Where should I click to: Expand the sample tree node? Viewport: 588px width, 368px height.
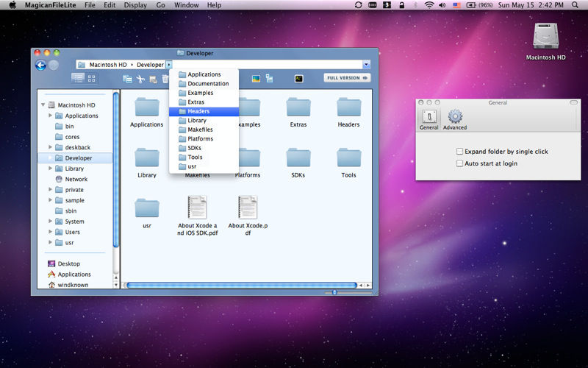50,199
